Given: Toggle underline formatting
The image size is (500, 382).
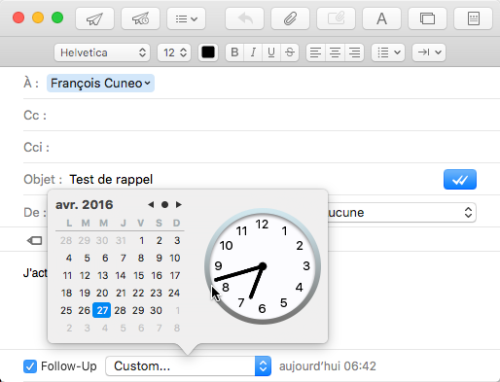Looking at the screenshot, I should [x=271, y=52].
